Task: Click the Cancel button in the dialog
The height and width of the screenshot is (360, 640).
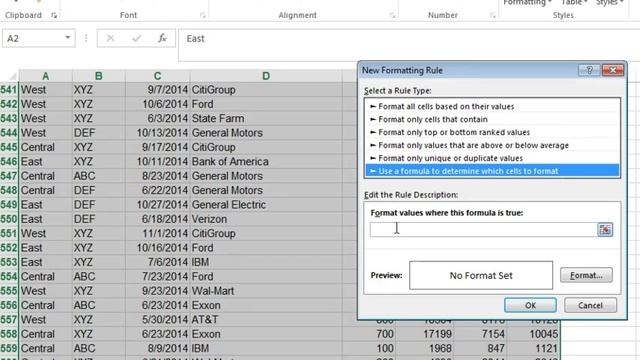Action: tap(590, 305)
